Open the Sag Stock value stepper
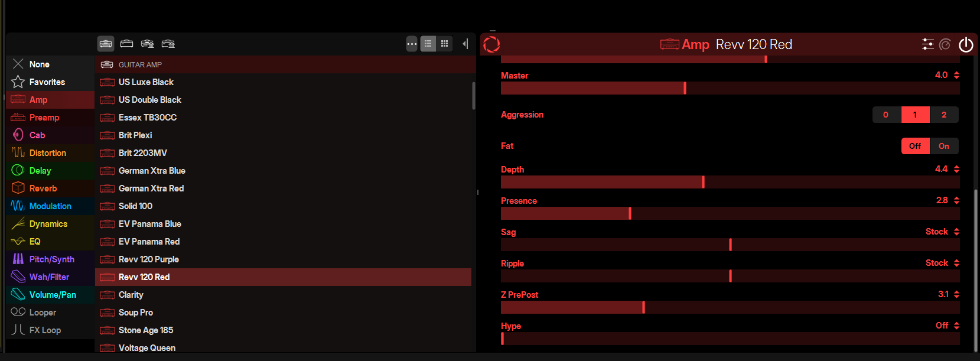 (x=956, y=232)
